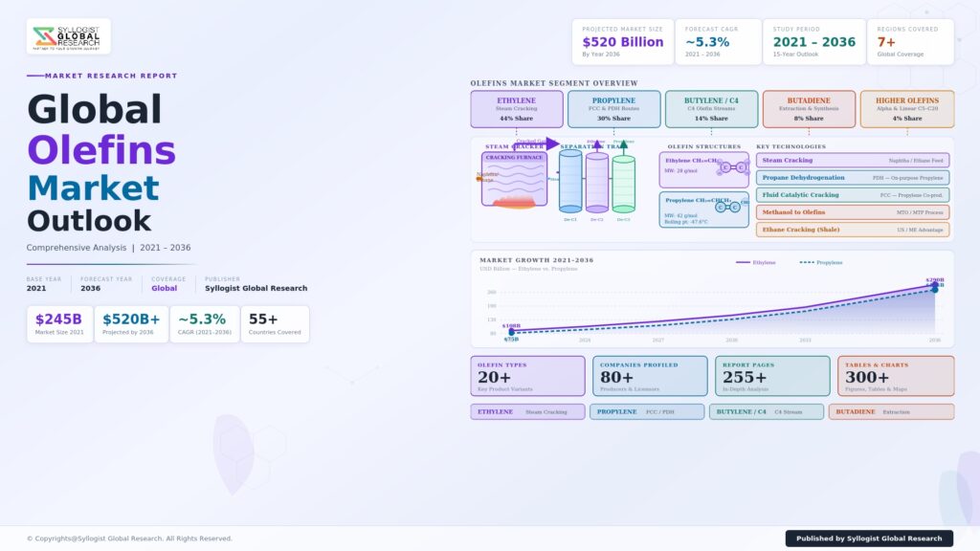The height and width of the screenshot is (551, 980).
Task: Click the 2036 endpoint marker on chart
Action: click(x=934, y=286)
